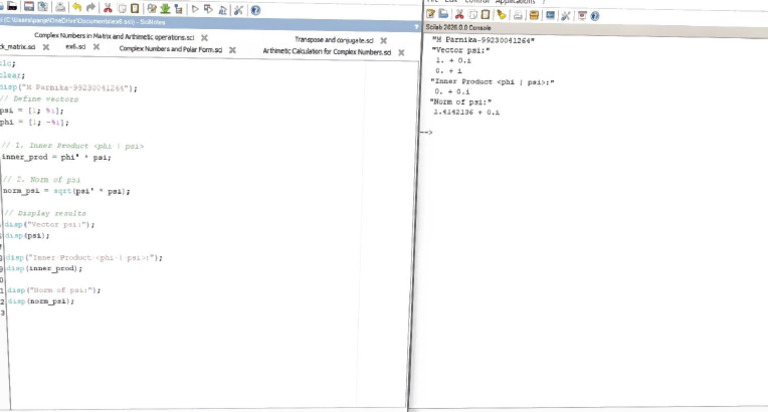This screenshot has width=768, height=412.
Task: Launch SciNotes from console toolbar pencil icon
Action: (x=431, y=14)
